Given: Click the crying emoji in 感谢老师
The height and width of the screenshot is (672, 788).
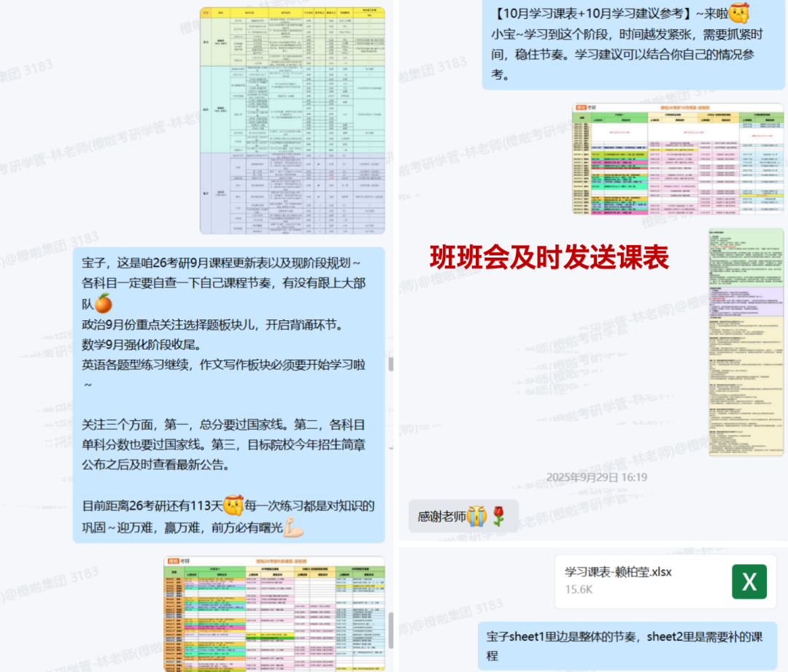Looking at the screenshot, I should (477, 516).
